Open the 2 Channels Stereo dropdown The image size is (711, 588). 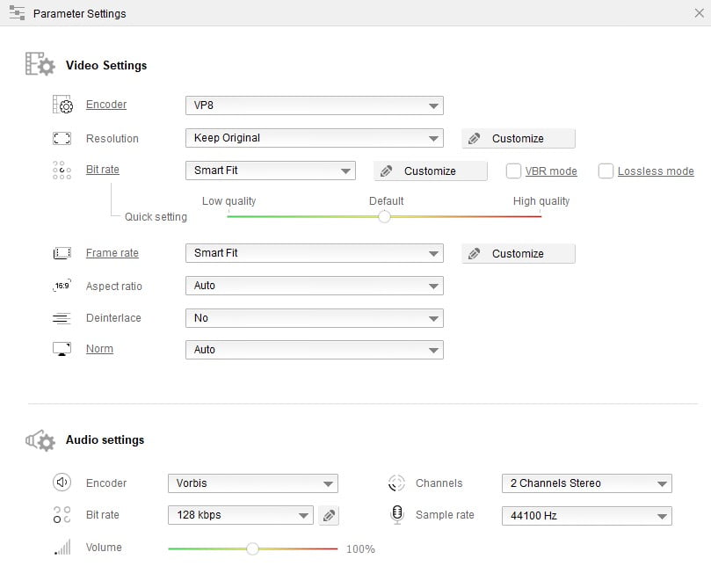(586, 483)
